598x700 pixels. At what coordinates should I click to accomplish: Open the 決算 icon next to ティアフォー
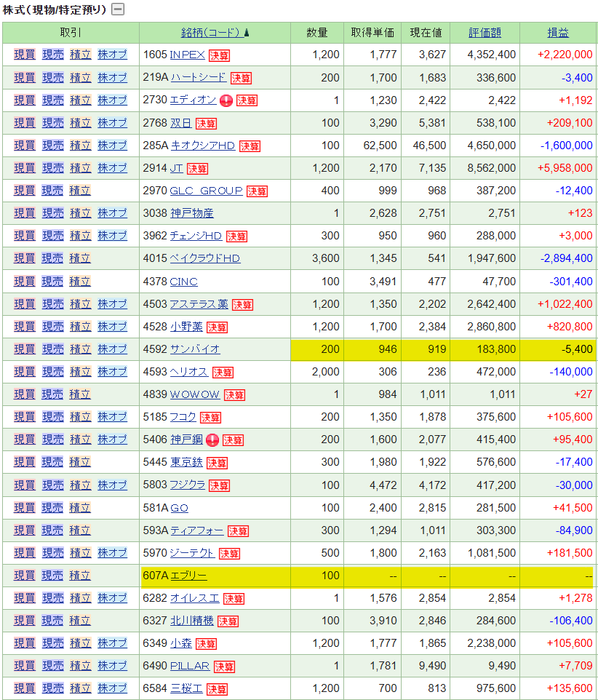click(x=239, y=530)
